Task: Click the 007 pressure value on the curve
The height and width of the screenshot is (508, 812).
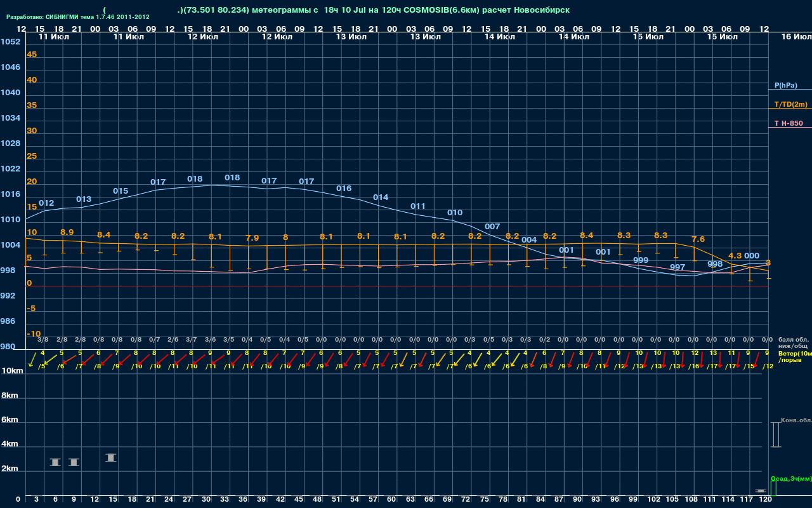Action: tap(492, 227)
